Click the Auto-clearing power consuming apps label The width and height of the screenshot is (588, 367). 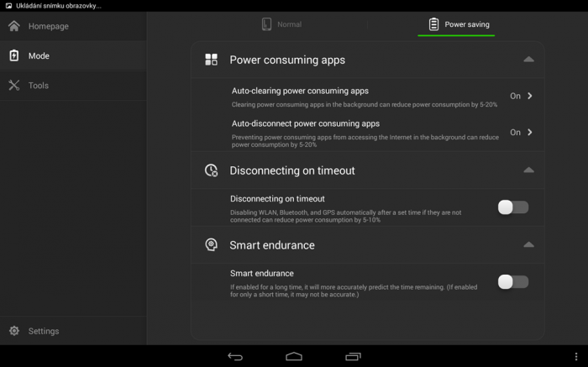coord(300,91)
